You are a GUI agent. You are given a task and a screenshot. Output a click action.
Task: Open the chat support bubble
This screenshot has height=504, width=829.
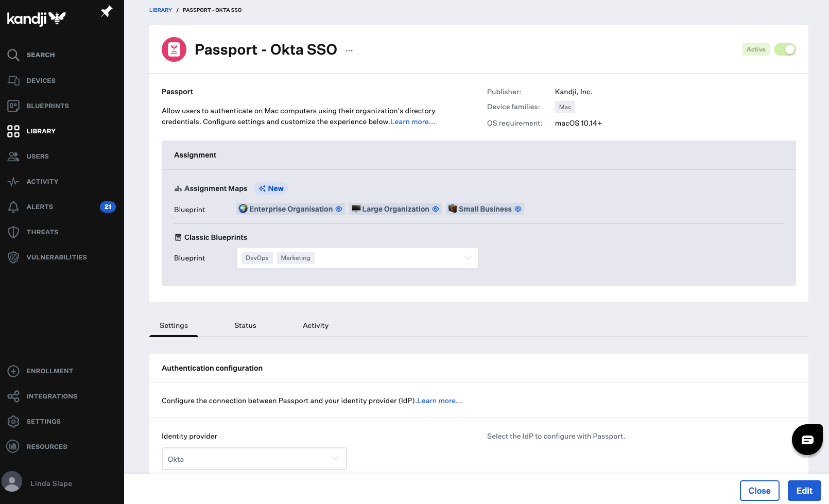807,440
